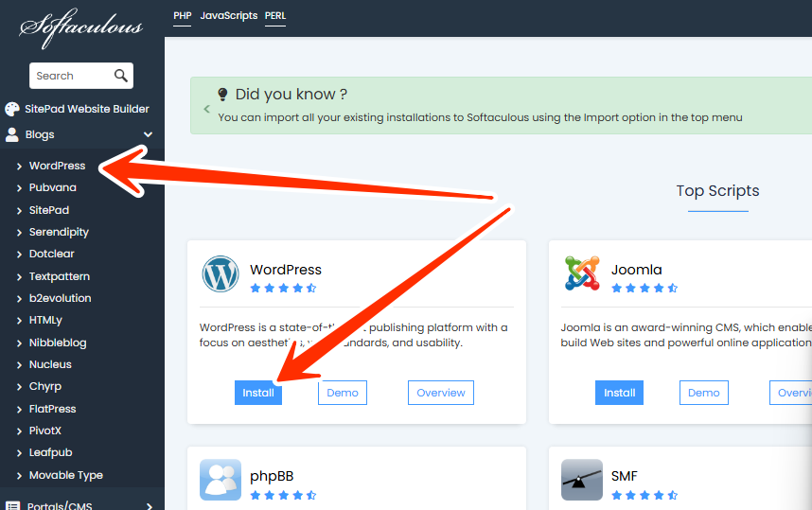The width and height of the screenshot is (812, 510).
Task: Click the phpBB card title
Action: pyautogui.click(x=272, y=476)
